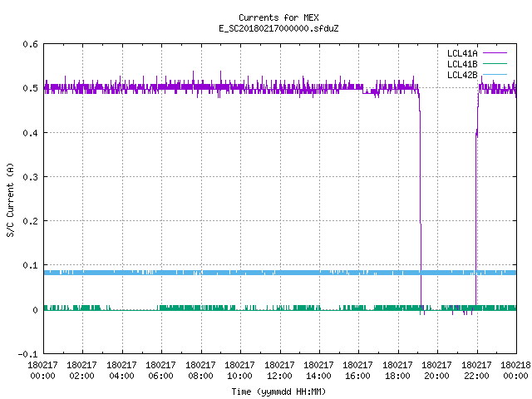This screenshot has width=532, height=399.
Task: Click the blue LCL42B legend line sample
Action: point(495,74)
